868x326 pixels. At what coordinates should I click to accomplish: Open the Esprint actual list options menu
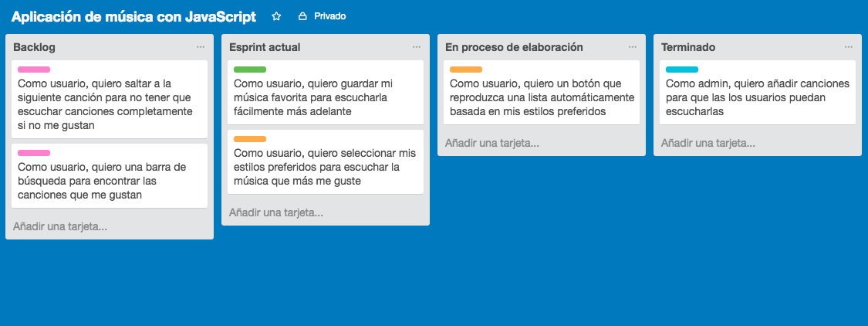[x=417, y=47]
